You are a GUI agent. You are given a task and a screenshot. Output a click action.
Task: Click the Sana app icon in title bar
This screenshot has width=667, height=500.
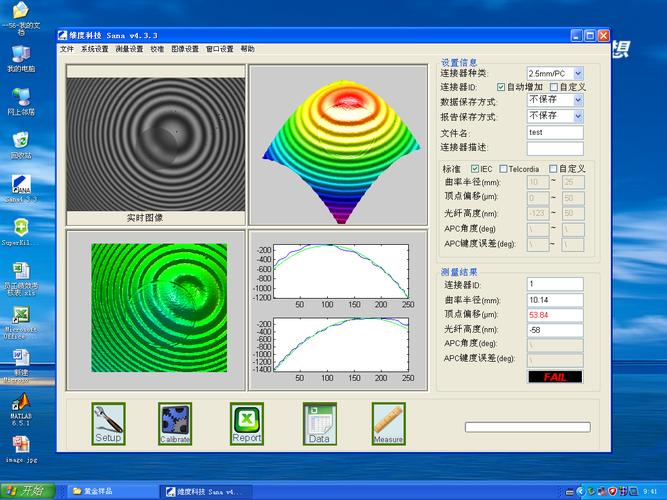pos(63,35)
